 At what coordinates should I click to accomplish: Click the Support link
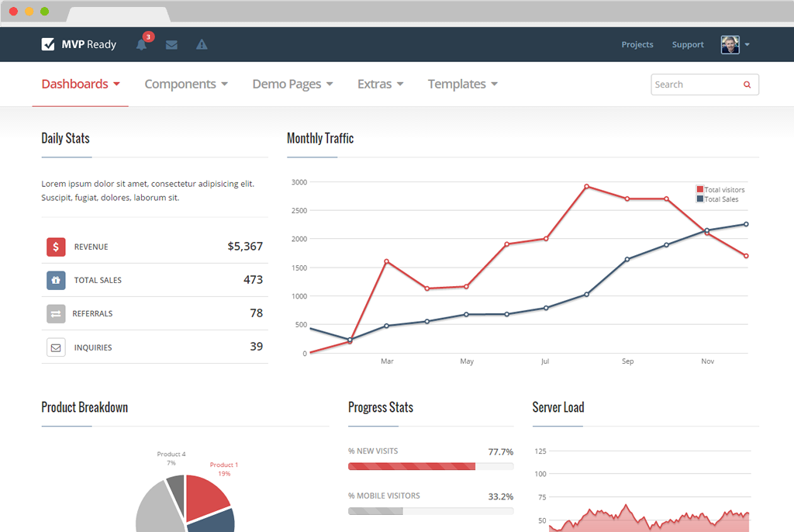(x=688, y=44)
